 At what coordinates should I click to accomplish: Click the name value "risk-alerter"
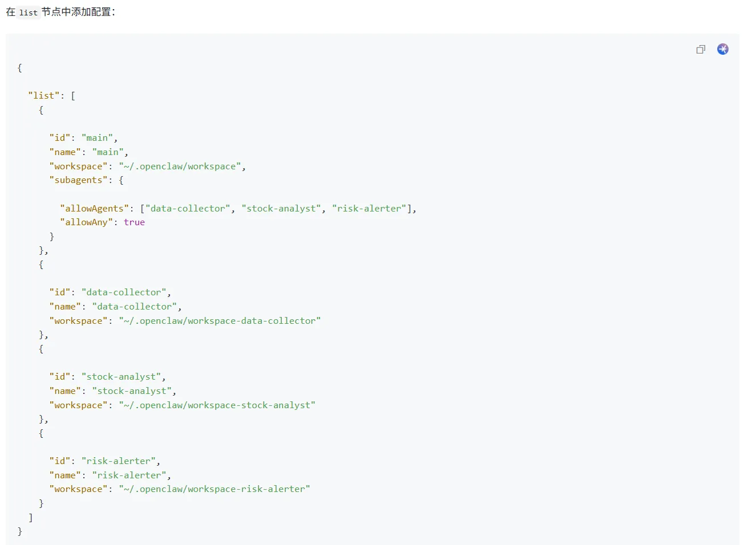pyautogui.click(x=130, y=475)
